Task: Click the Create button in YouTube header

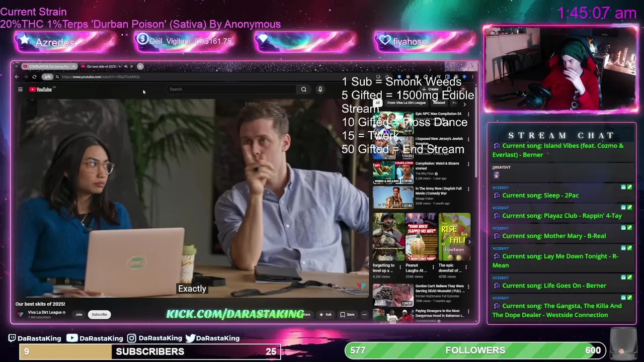Action: 431,89
